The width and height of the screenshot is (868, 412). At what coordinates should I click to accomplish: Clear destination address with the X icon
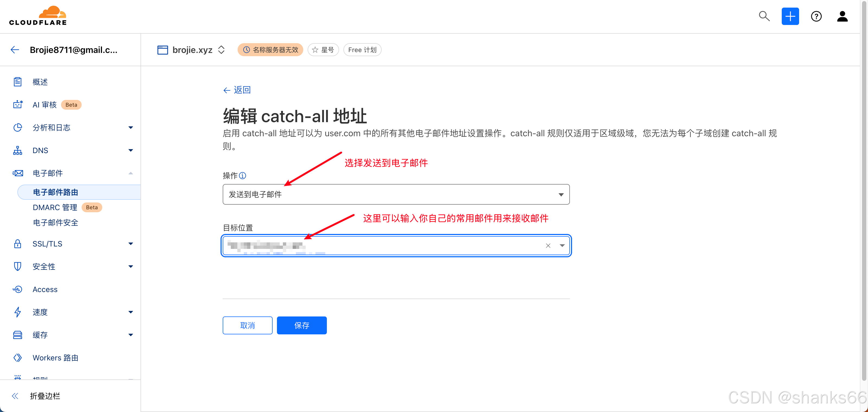click(x=548, y=246)
